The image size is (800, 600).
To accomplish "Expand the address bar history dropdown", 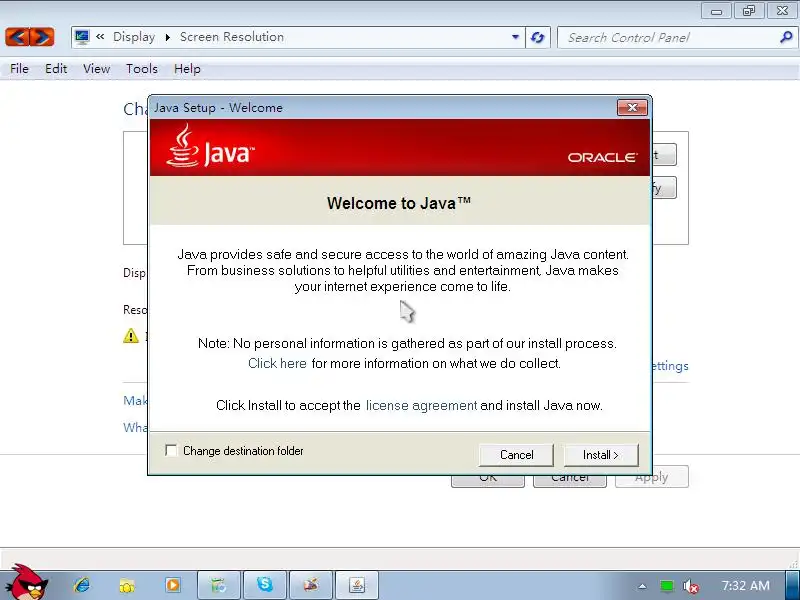I will [515, 37].
